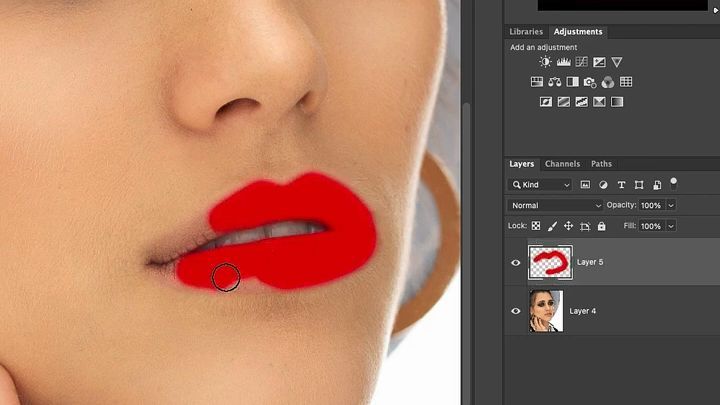720x405 pixels.
Task: Add a Channel Mixer adjustment
Action: 608,82
